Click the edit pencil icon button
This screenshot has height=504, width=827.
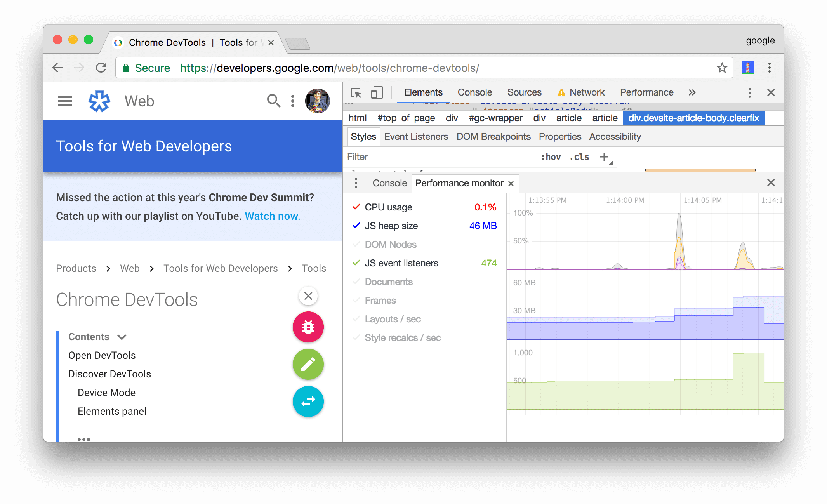click(x=308, y=365)
